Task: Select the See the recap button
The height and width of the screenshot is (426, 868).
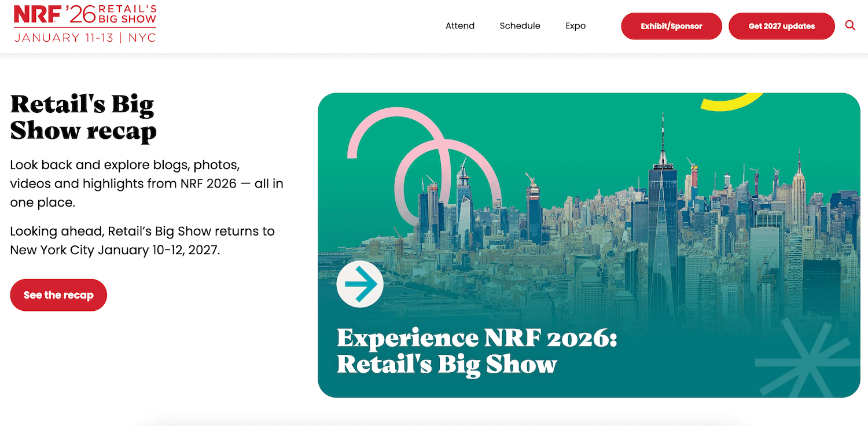Action: tap(58, 295)
